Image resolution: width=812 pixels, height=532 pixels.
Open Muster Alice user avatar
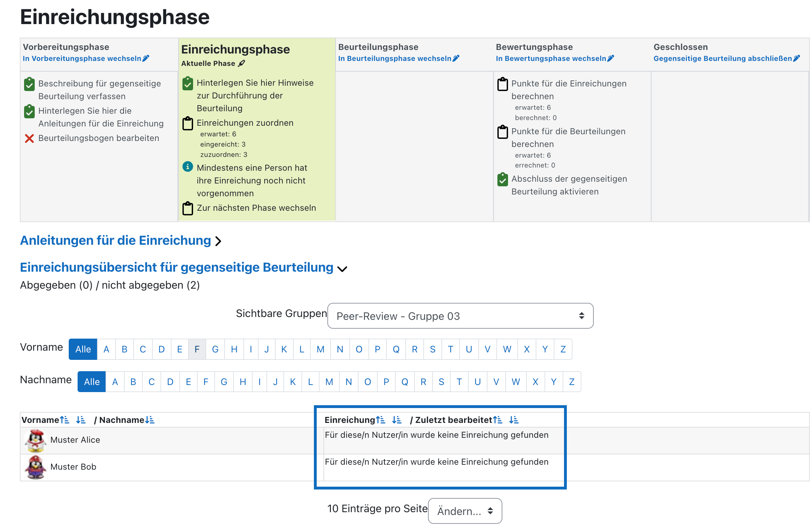click(x=35, y=440)
